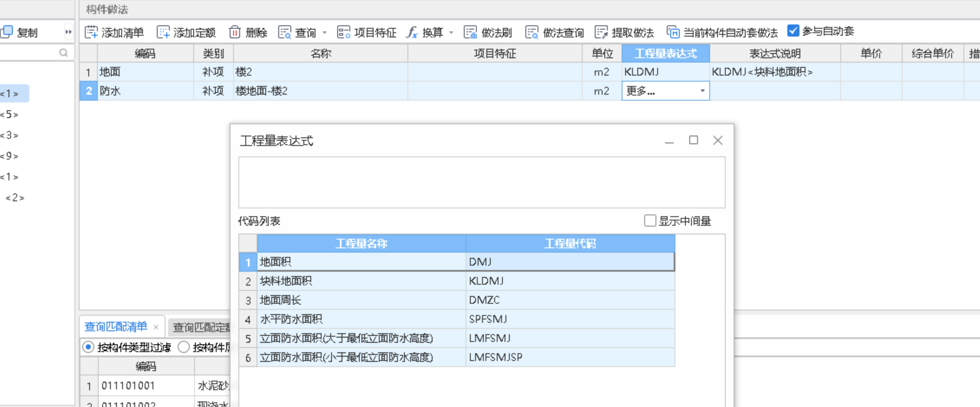Screen dimensions: 980x407
Task: Toggle the 参与自动套 checkbox
Action: [793, 31]
